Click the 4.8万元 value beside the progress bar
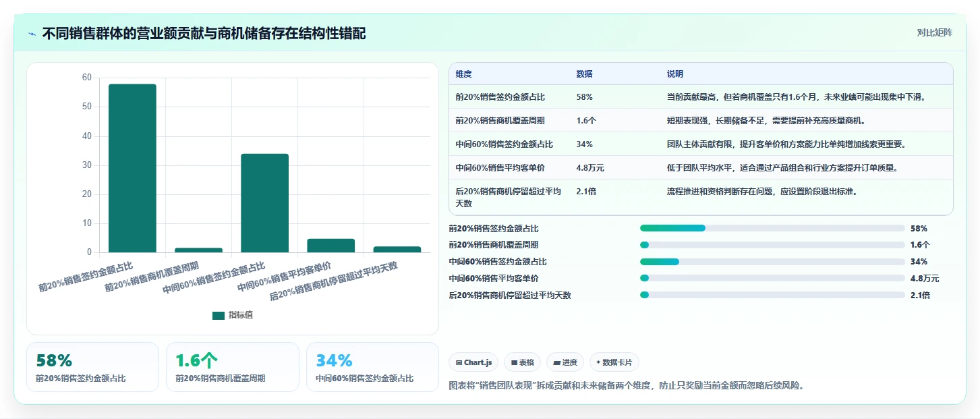Image resolution: width=980 pixels, height=419 pixels. 925,279
